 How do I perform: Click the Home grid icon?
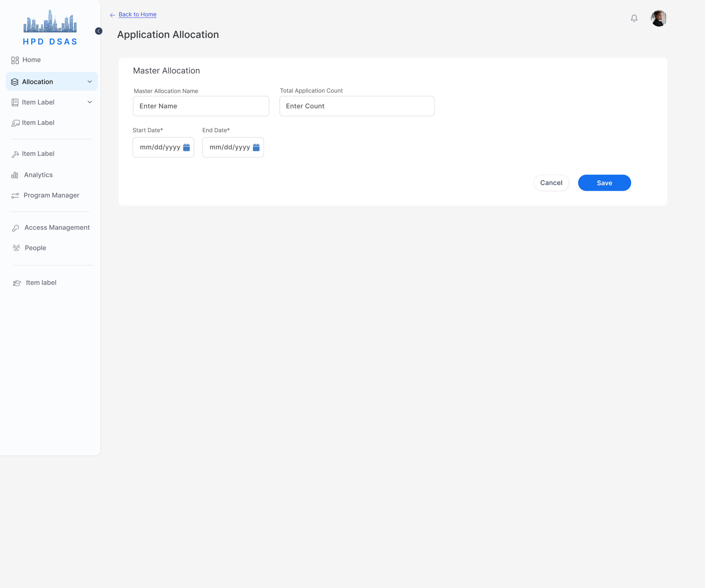(x=15, y=60)
